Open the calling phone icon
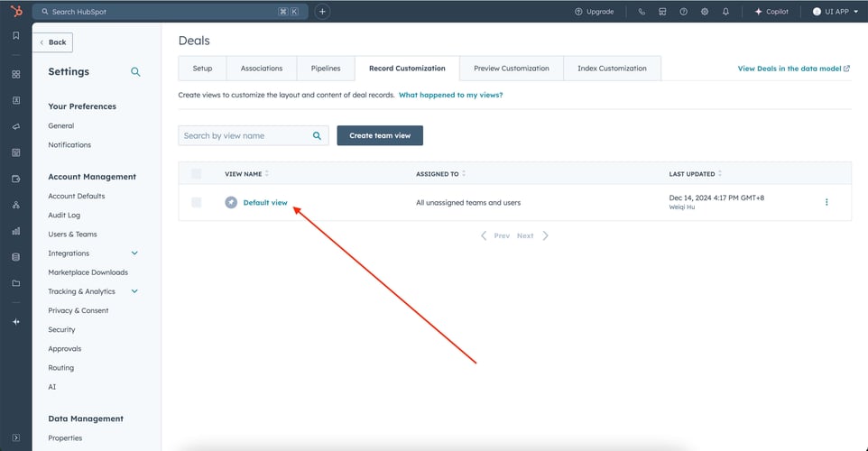The width and height of the screenshot is (868, 451). point(642,11)
